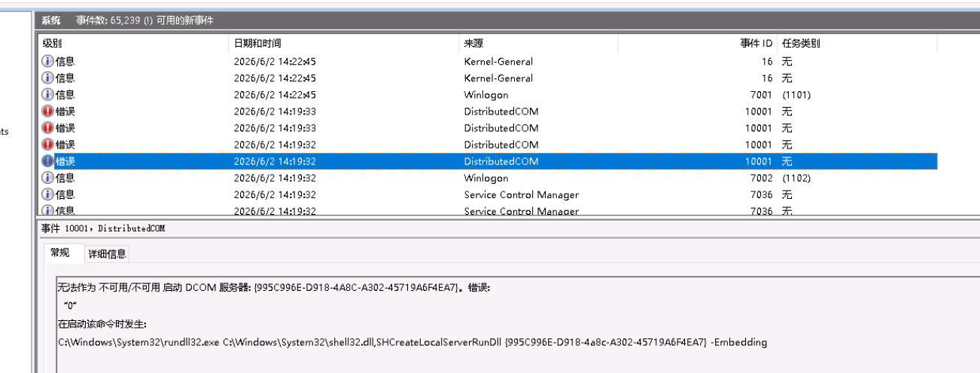Click info icon in Winlogon 7001 row
Image resolution: width=980 pixels, height=373 pixels.
[x=47, y=95]
